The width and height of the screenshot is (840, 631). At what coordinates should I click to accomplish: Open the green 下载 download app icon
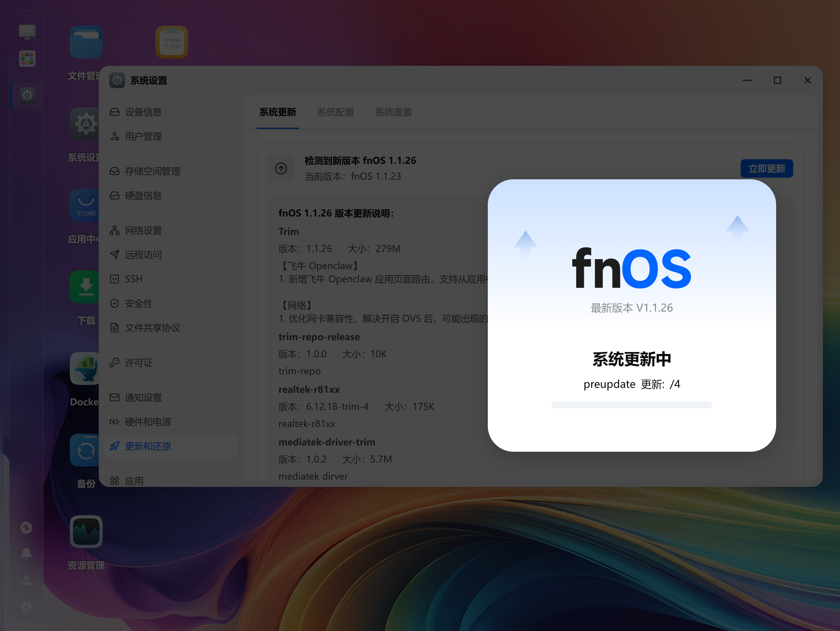(x=85, y=287)
